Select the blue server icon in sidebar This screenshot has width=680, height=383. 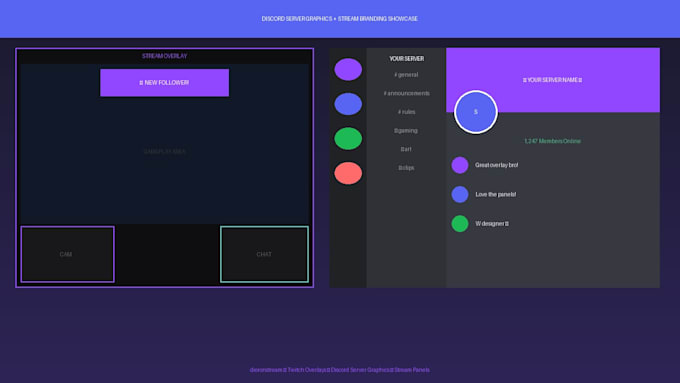pyautogui.click(x=348, y=104)
